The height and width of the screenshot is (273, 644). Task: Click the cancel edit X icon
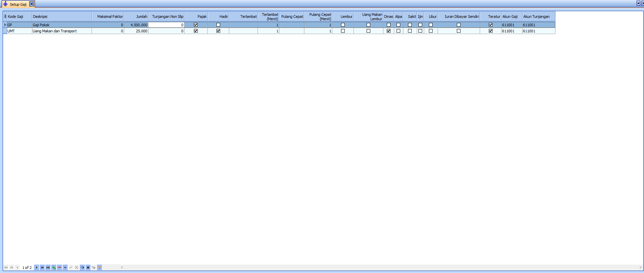[x=77, y=267]
